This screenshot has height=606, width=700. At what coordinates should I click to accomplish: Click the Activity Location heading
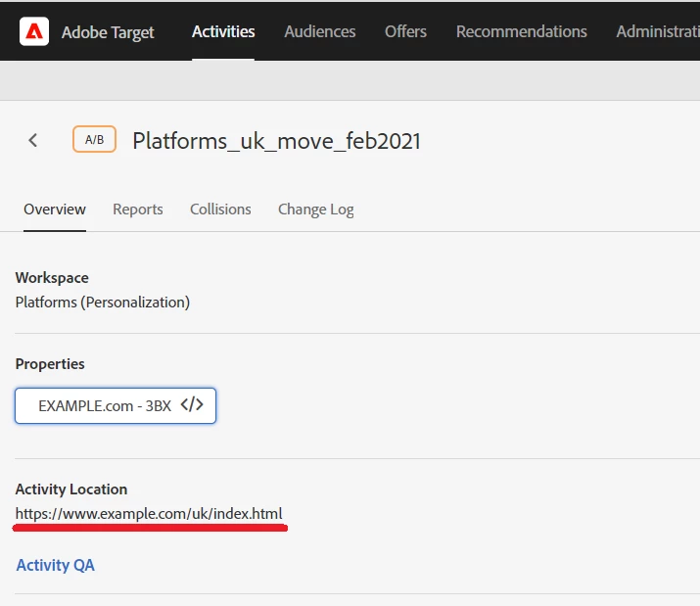pos(71,489)
